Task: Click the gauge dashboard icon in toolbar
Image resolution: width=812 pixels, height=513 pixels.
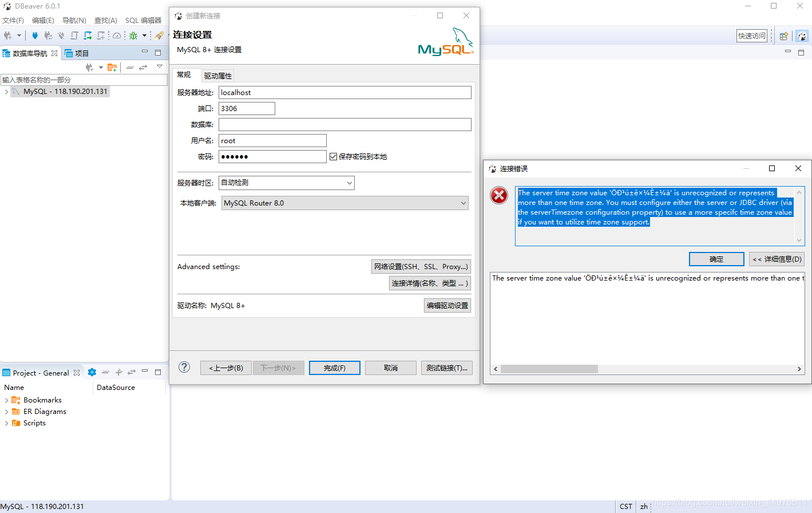Action: click(x=117, y=35)
